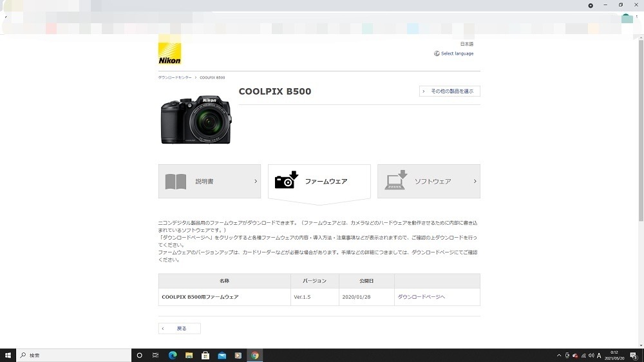Click the globe icon beside Select language
644x362 pixels.
[x=437, y=53]
